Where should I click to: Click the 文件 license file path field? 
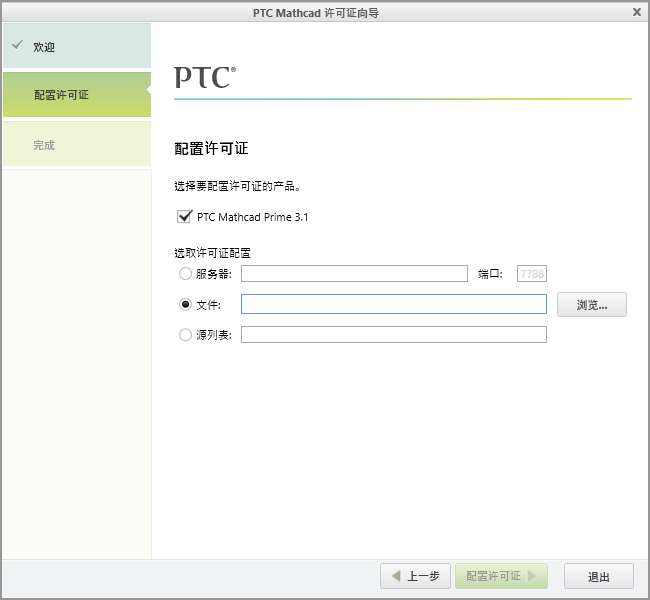(394, 304)
